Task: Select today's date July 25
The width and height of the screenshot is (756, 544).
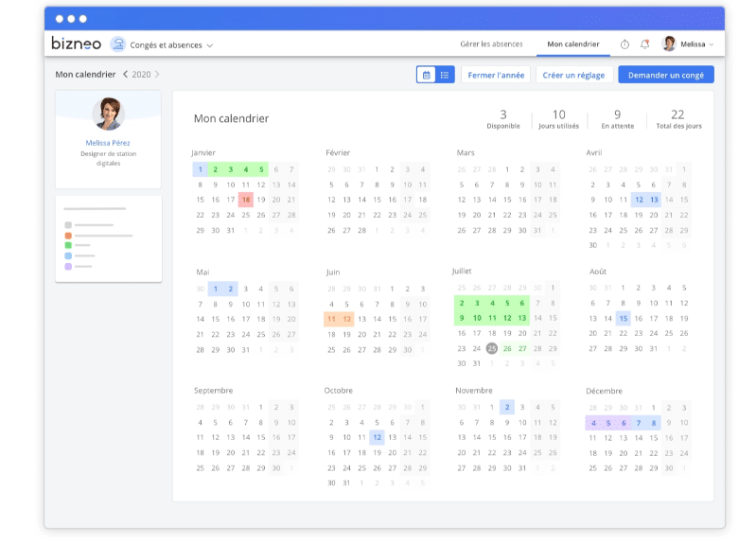Action: click(x=492, y=348)
